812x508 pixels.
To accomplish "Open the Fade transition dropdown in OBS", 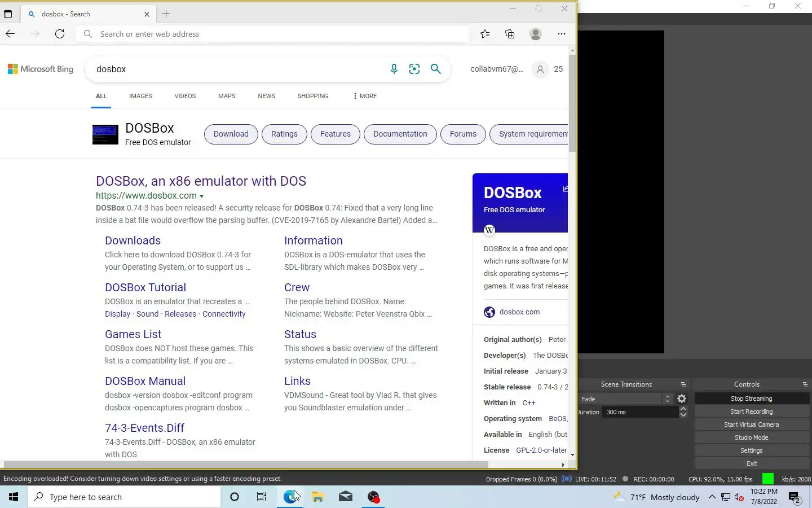I will pos(625,398).
